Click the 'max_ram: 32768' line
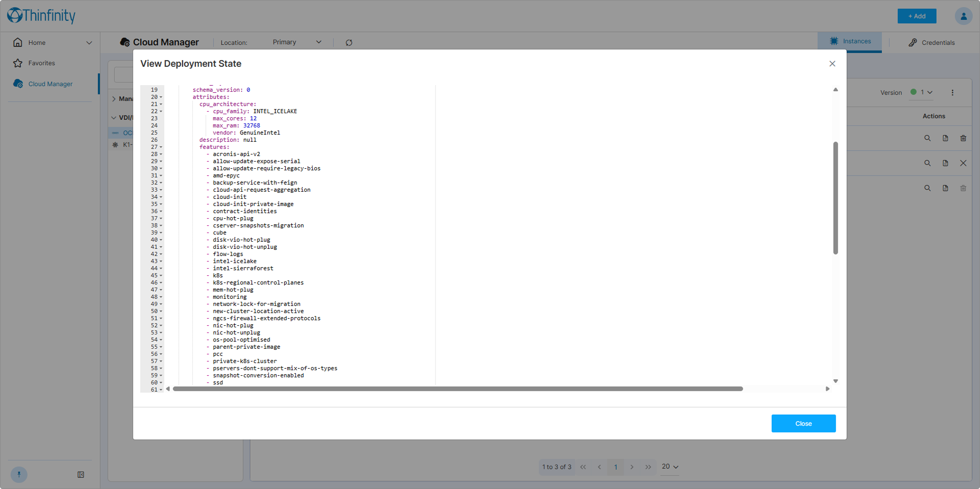 pyautogui.click(x=236, y=125)
